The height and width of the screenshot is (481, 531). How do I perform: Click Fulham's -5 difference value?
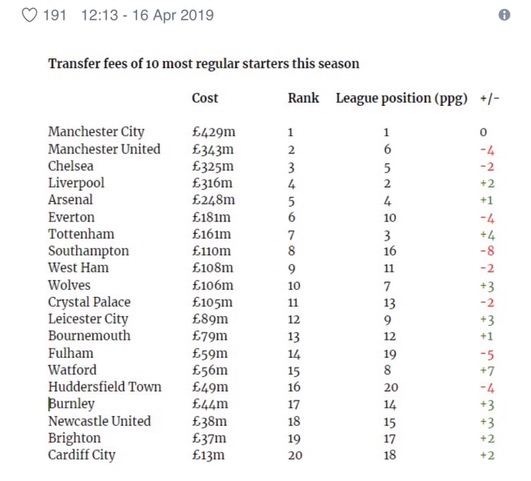click(x=487, y=355)
